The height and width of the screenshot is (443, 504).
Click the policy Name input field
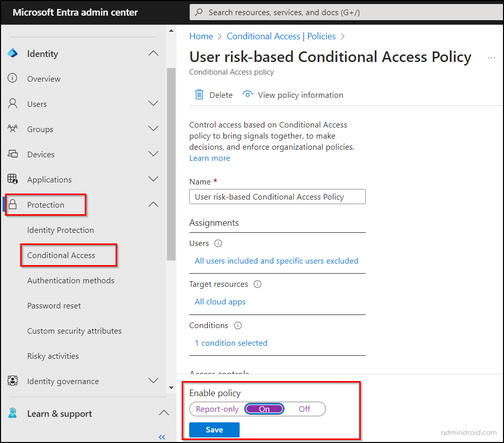(277, 197)
